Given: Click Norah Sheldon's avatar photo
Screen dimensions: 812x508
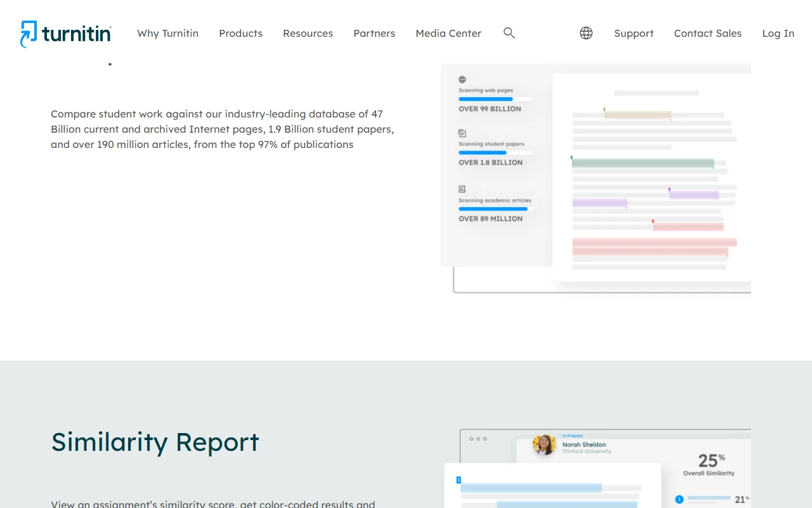Looking at the screenshot, I should point(544,444).
